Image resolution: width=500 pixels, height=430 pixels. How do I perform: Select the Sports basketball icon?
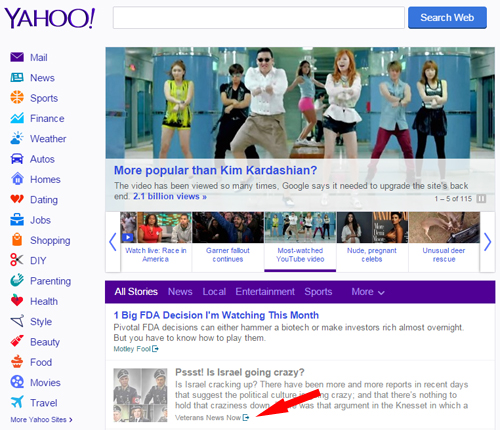[x=17, y=98]
